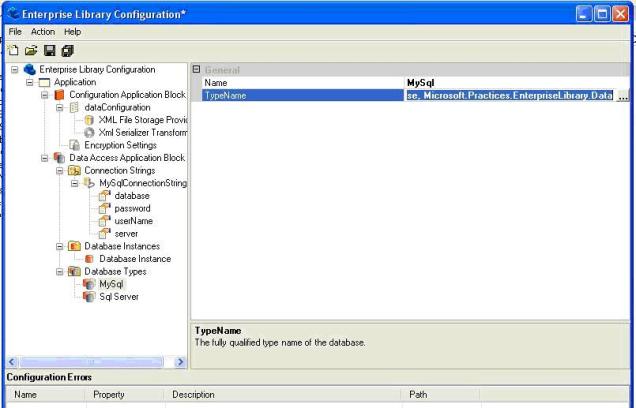Click the Open Application folder toolbar icon
Viewport: 636px width, 408px height.
pyautogui.click(x=31, y=50)
